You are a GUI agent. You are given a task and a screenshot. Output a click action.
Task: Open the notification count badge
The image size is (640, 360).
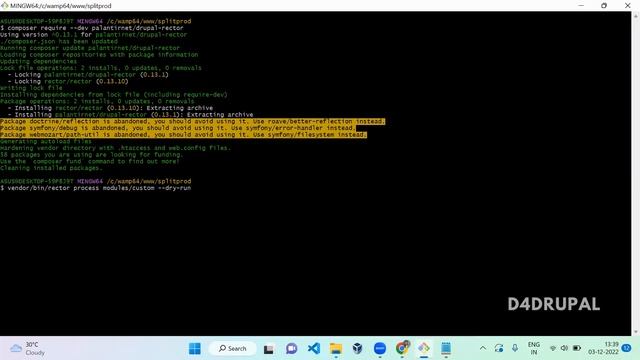627,348
